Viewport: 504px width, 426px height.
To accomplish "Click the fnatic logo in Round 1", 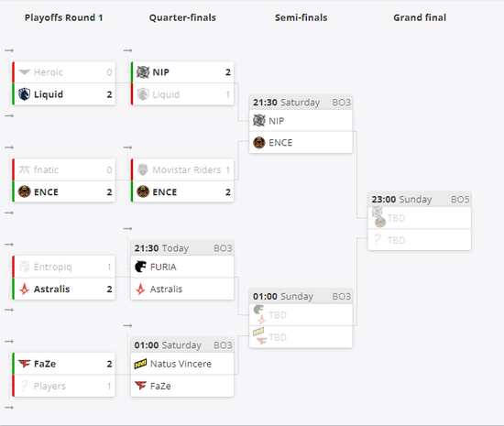I will 25,169.
